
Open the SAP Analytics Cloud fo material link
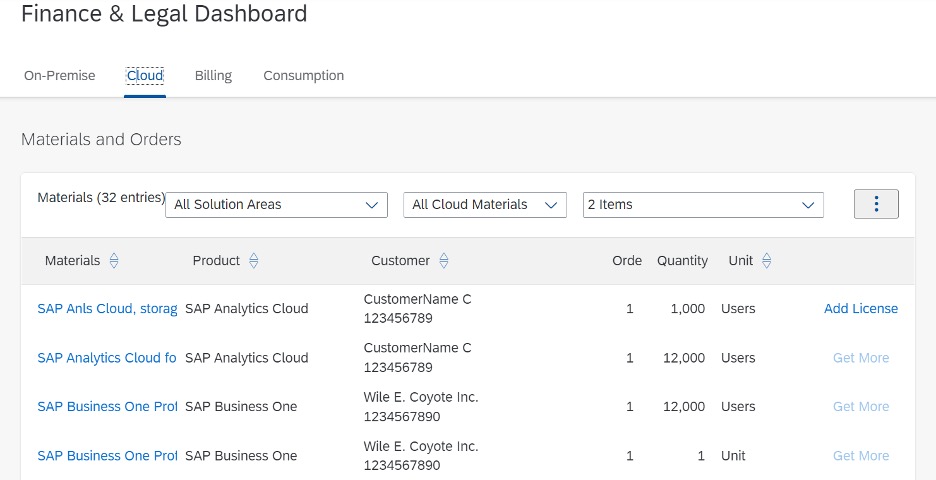pos(107,358)
